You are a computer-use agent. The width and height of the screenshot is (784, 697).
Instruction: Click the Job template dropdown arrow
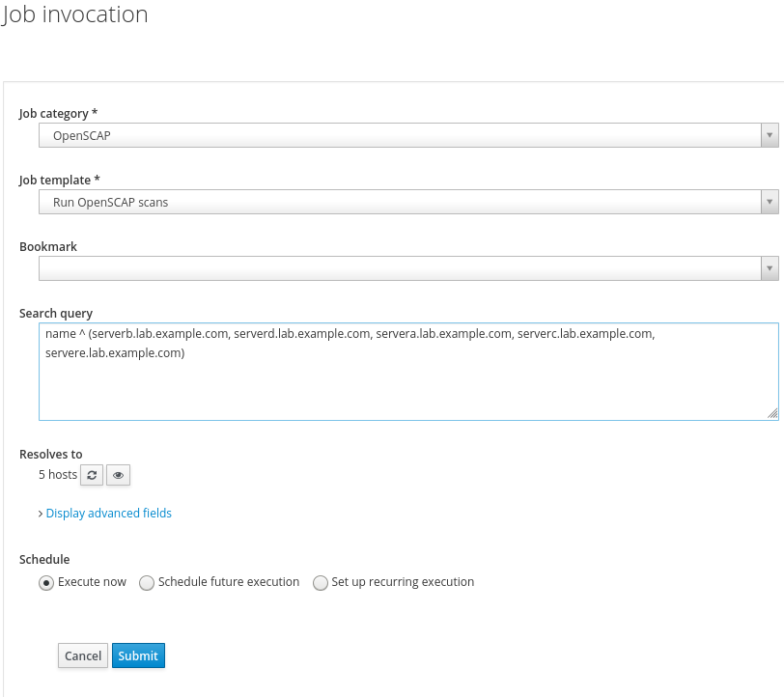click(770, 202)
